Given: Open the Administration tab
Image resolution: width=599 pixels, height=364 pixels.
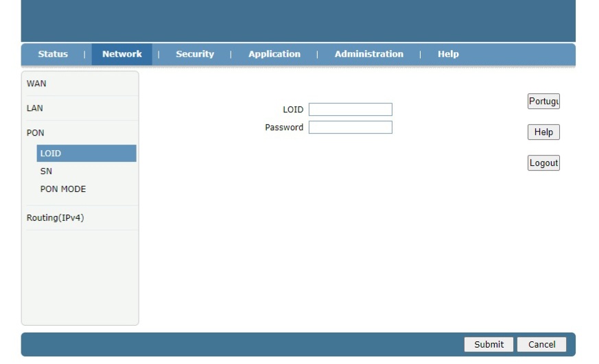Looking at the screenshot, I should pos(368,54).
